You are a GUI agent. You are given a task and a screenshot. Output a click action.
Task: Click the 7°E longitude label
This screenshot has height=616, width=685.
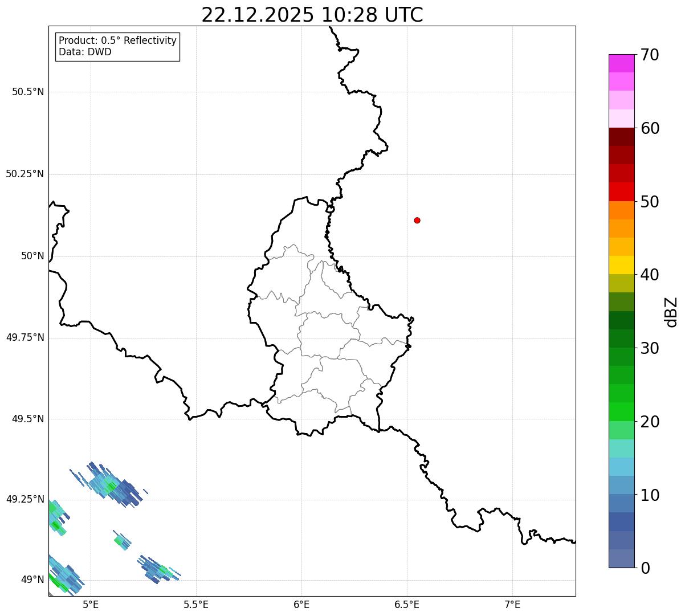point(512,604)
